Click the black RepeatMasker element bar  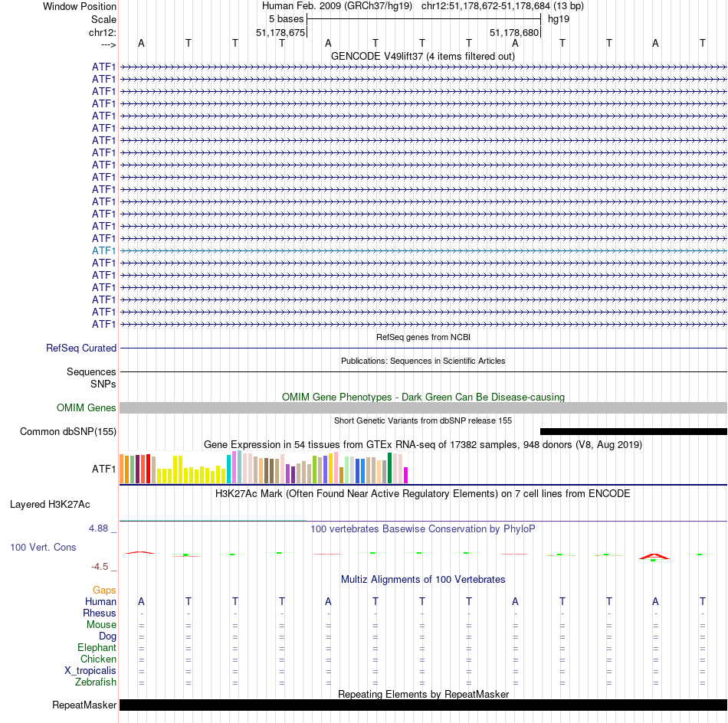[x=424, y=705]
